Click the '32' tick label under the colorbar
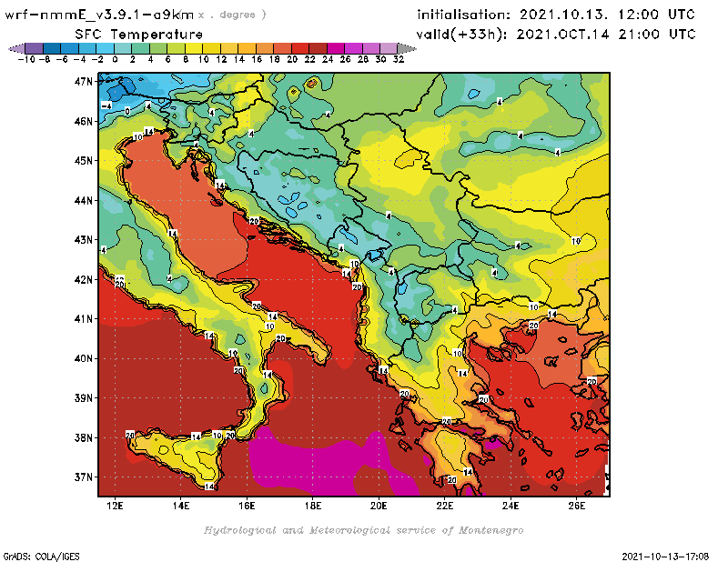The height and width of the screenshot is (562, 728). (x=399, y=59)
